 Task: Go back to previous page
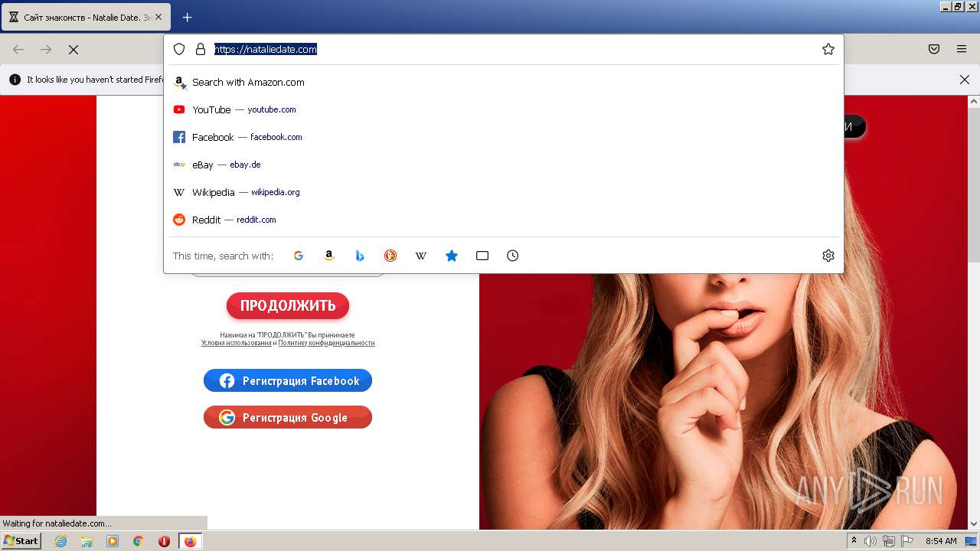(x=18, y=49)
